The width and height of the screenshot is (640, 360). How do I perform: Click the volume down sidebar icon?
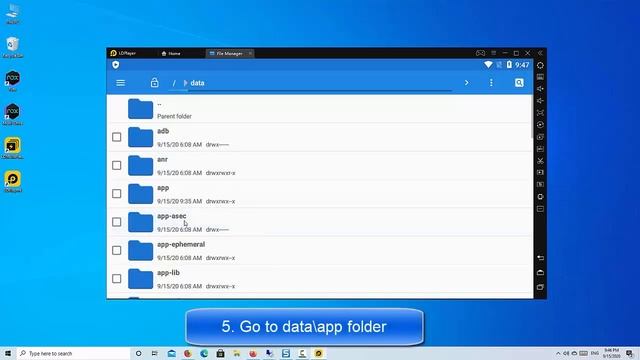[x=540, y=100]
